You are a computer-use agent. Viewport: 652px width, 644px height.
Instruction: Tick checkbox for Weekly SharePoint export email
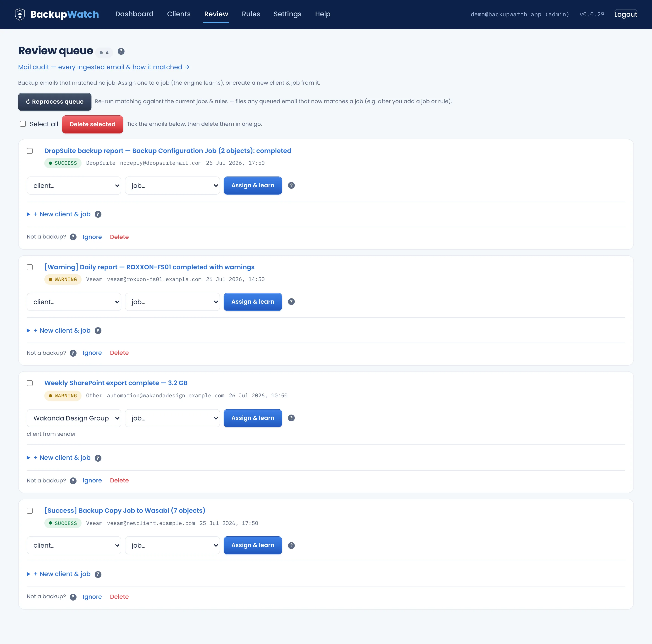coord(30,383)
